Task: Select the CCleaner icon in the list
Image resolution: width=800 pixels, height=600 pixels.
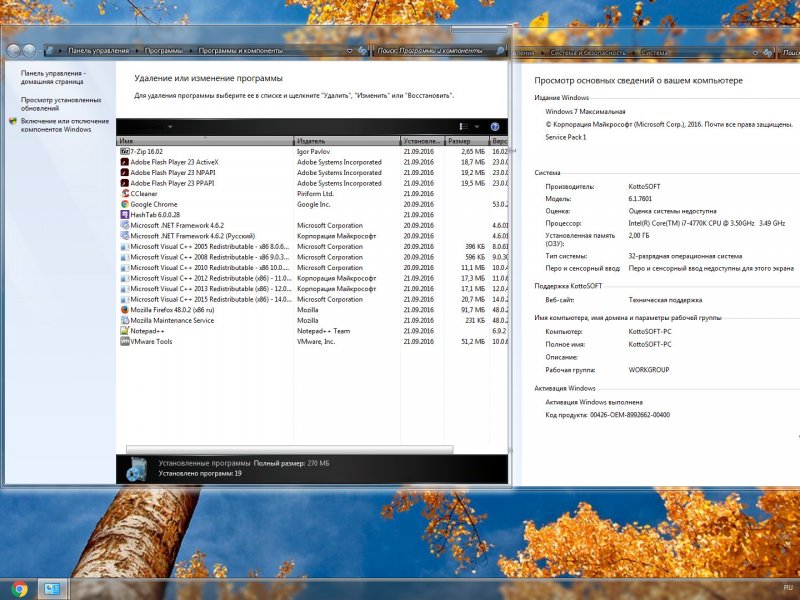Action: 124,194
